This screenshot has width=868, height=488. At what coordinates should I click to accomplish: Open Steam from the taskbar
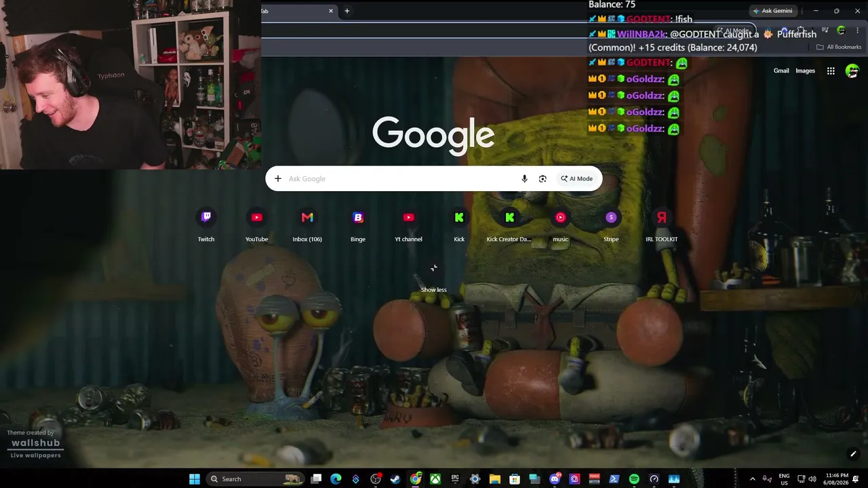395,479
